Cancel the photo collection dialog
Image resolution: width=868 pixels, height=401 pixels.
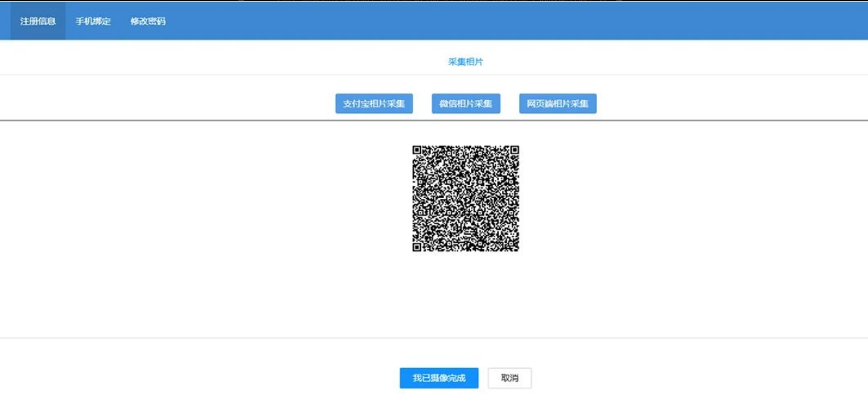tap(509, 378)
